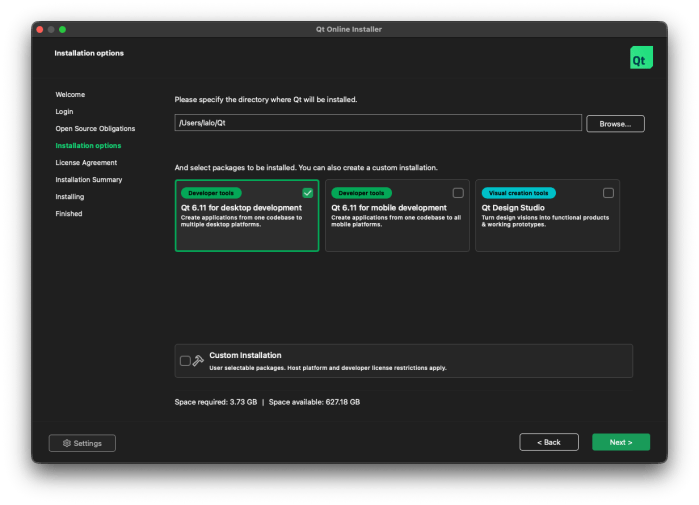Click the Visual creation tools badge
The image size is (699, 505).
pos(519,193)
